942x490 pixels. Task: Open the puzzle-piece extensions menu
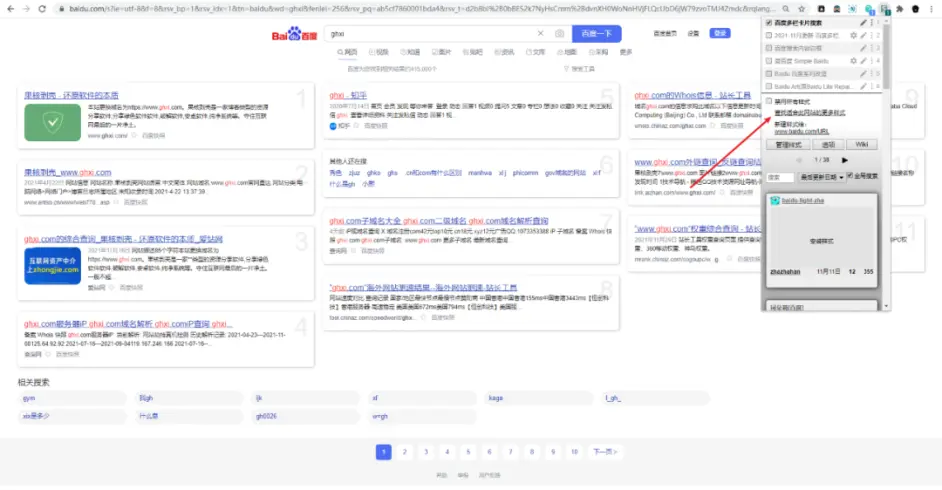click(x=899, y=9)
